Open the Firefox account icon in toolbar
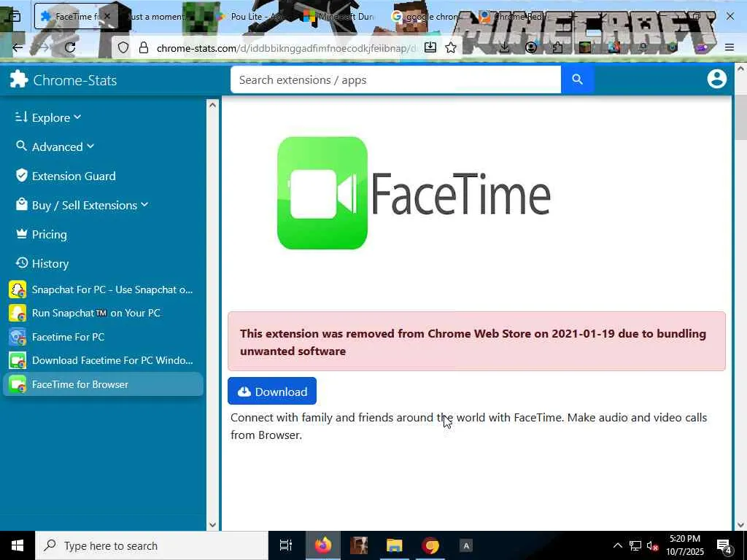 click(x=531, y=47)
